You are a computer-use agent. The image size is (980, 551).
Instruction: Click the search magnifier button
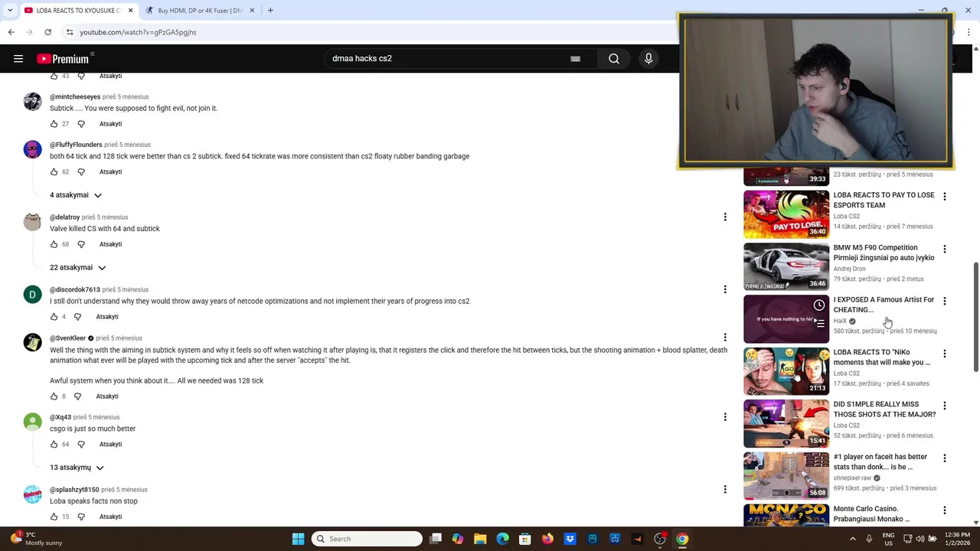coord(613,59)
